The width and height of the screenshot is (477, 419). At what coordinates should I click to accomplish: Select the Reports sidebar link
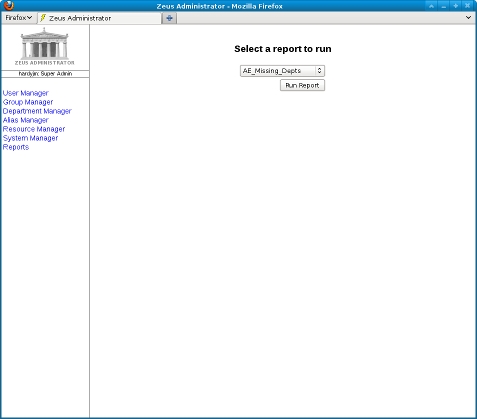click(16, 147)
